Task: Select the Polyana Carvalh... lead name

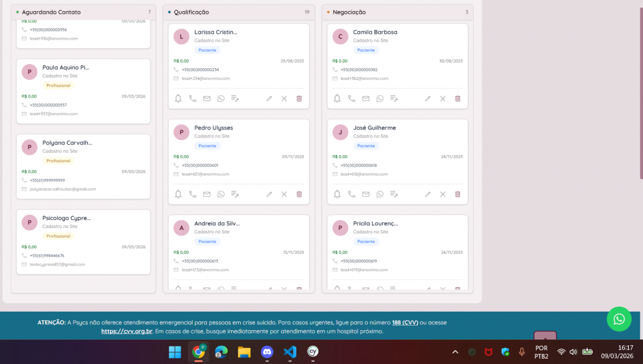Action: (x=68, y=143)
